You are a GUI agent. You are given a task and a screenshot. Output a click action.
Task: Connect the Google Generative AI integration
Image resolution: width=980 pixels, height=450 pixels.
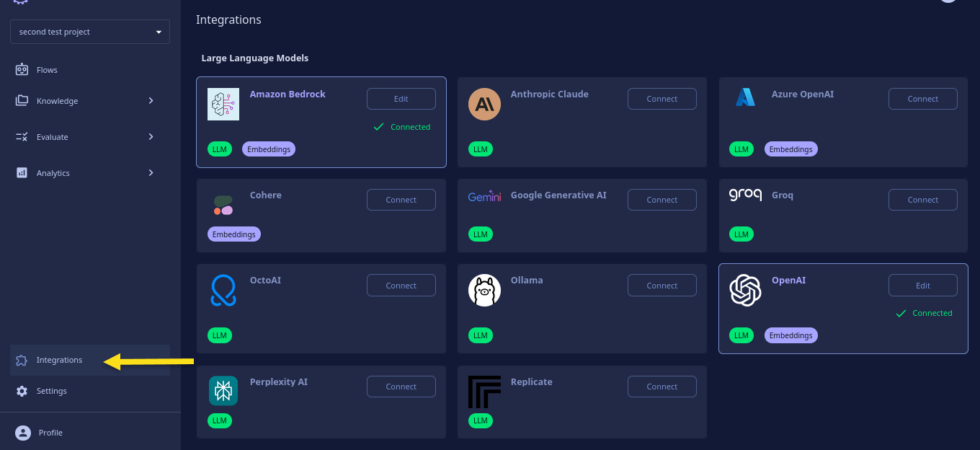click(662, 200)
